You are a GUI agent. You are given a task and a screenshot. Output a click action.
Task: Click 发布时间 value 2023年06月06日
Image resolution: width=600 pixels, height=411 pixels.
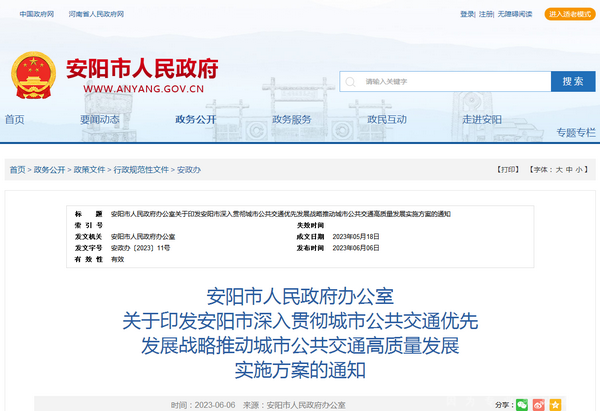point(356,248)
